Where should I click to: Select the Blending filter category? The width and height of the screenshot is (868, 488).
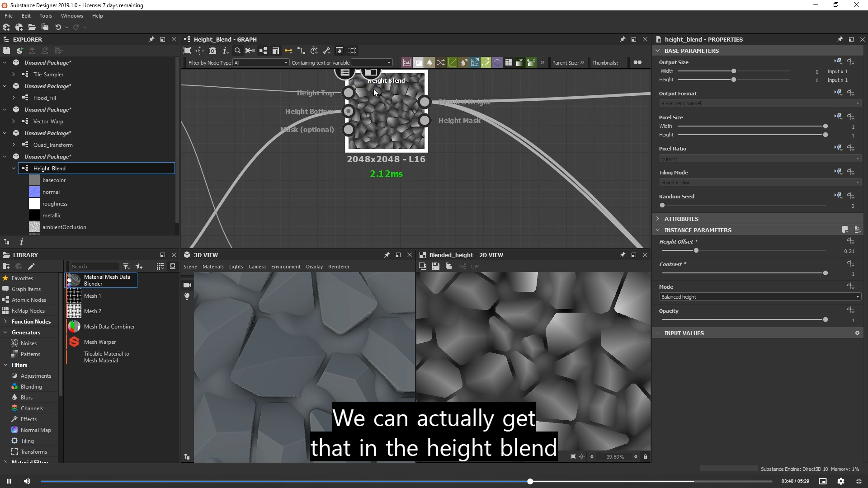click(x=31, y=387)
